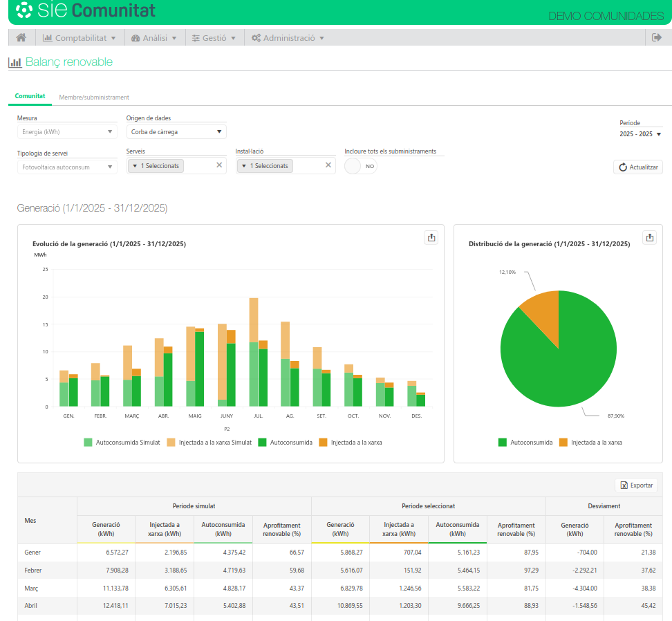
Task: Open the Comptabilitat menu
Action: [80, 38]
